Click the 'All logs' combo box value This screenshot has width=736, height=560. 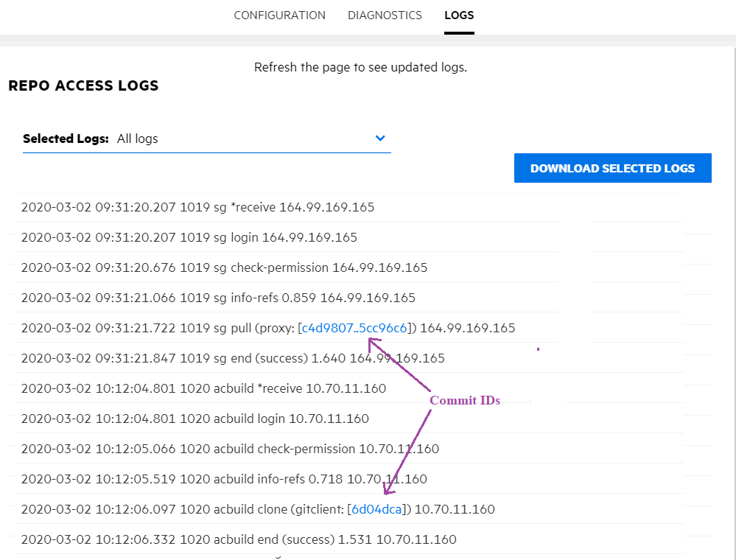tap(138, 139)
